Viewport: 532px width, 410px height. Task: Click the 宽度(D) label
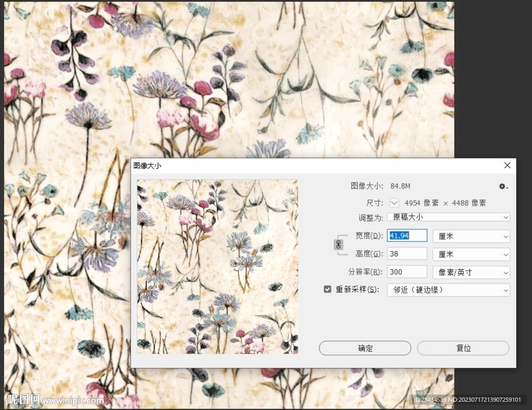(369, 236)
